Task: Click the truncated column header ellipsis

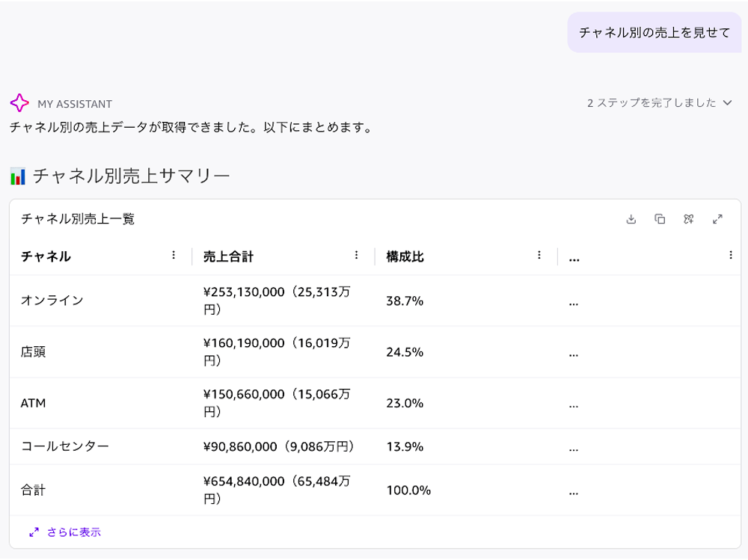Action: [574, 259]
